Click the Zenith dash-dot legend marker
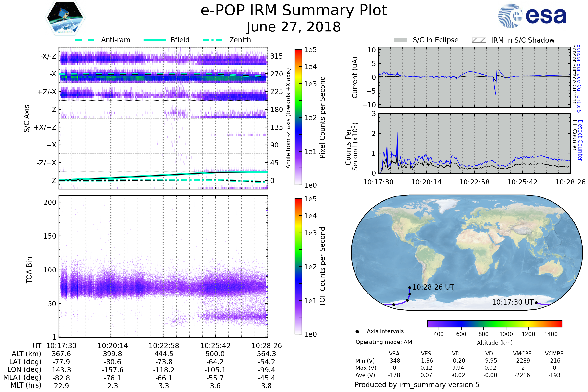Image resolution: width=588 pixels, height=392 pixels. point(212,40)
